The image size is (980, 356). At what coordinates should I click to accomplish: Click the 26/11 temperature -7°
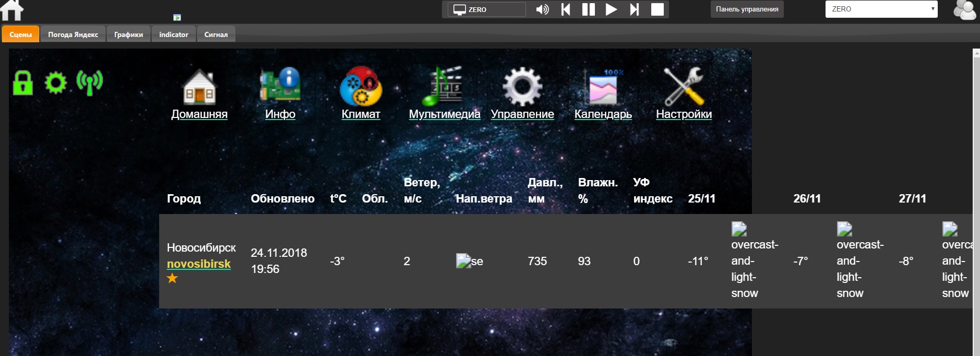pyautogui.click(x=800, y=261)
